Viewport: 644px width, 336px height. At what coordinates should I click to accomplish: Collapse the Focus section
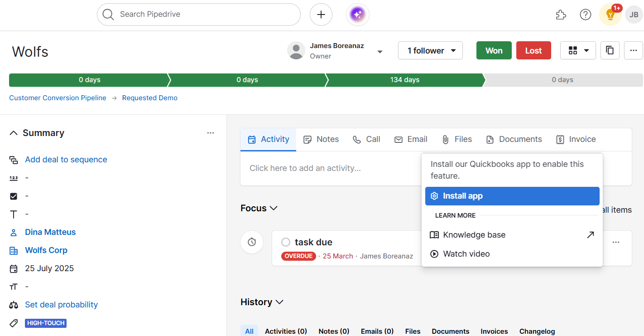click(274, 208)
